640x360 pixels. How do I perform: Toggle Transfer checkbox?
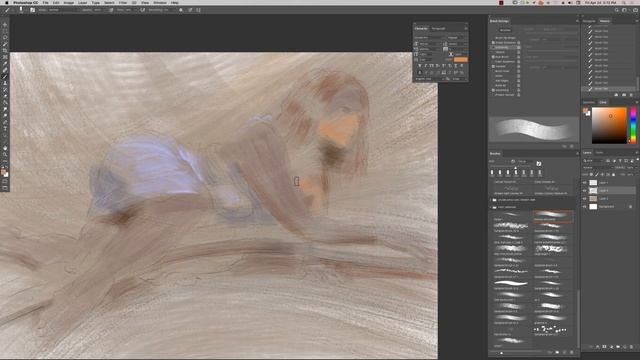pos(493,66)
